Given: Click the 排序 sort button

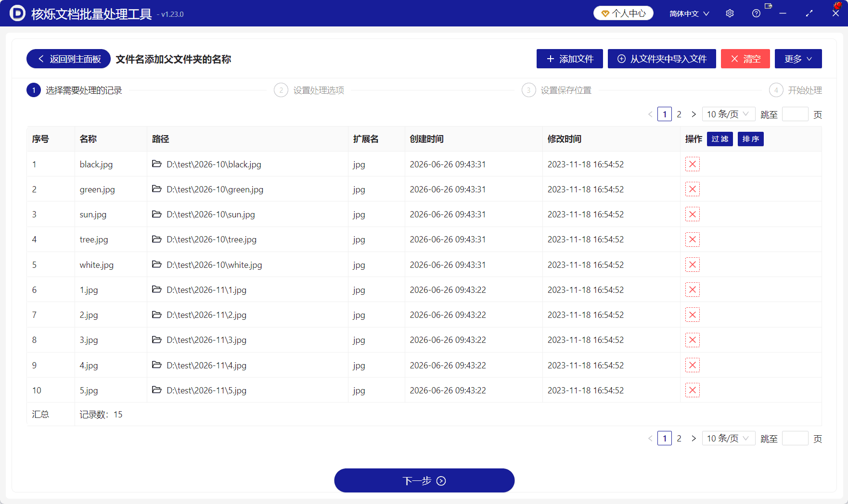Looking at the screenshot, I should point(750,139).
